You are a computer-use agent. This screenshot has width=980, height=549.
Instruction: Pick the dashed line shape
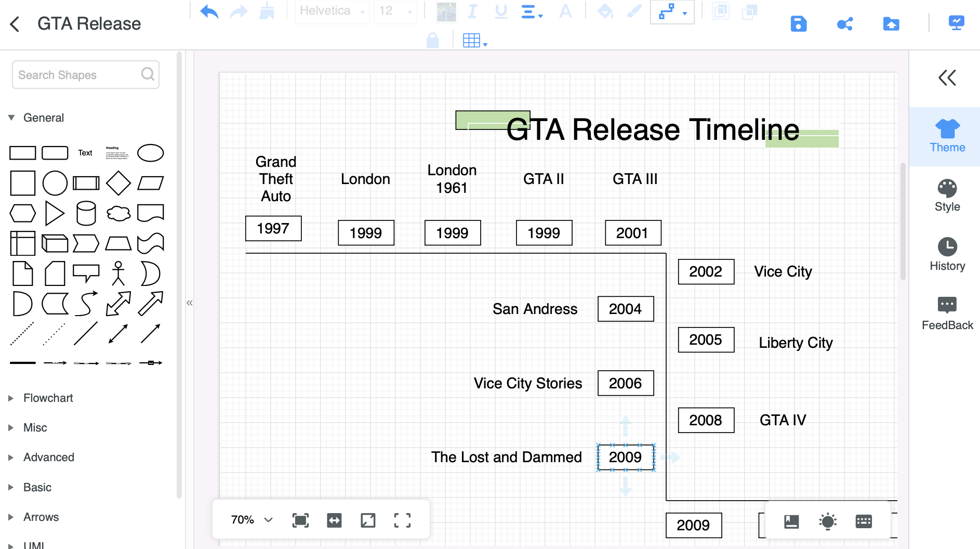pos(22,333)
